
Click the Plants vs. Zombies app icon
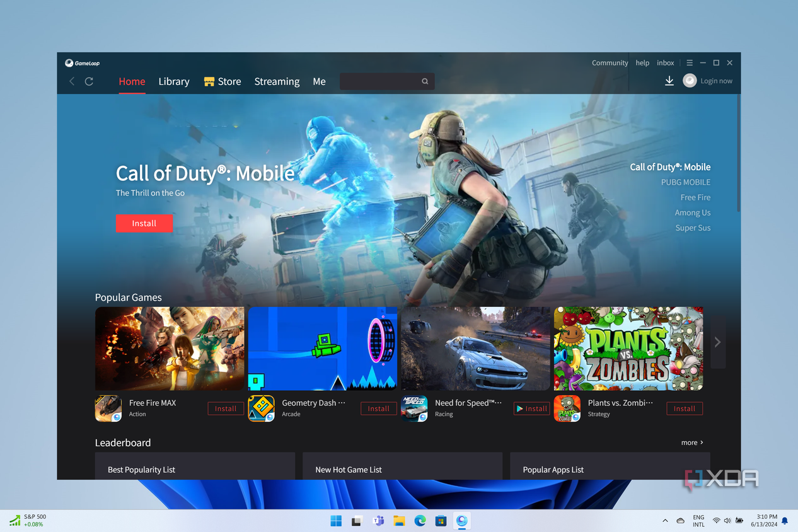click(x=567, y=408)
